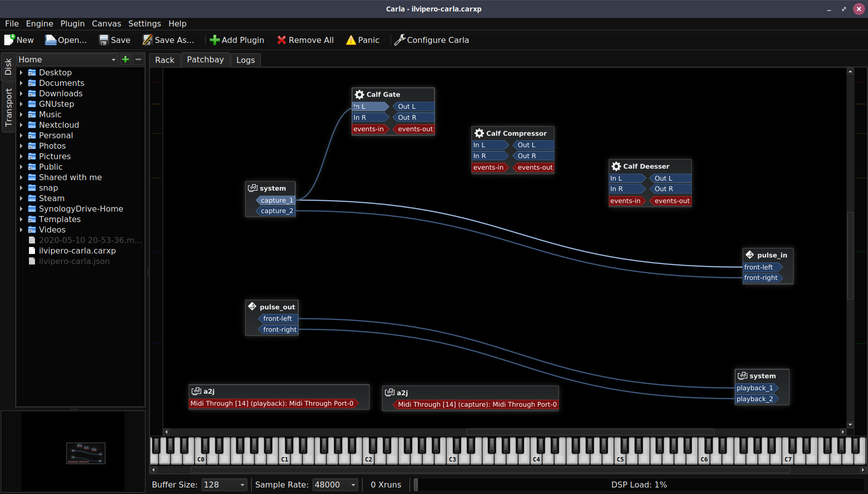This screenshot has width=868, height=494.
Task: Click the Calf Compressor gear icon
Action: point(479,133)
